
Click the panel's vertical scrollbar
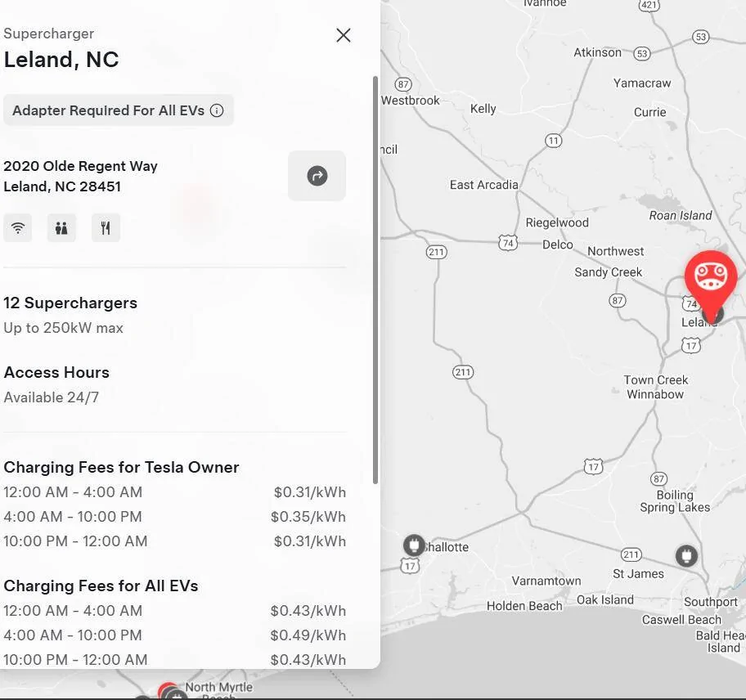[x=375, y=280]
